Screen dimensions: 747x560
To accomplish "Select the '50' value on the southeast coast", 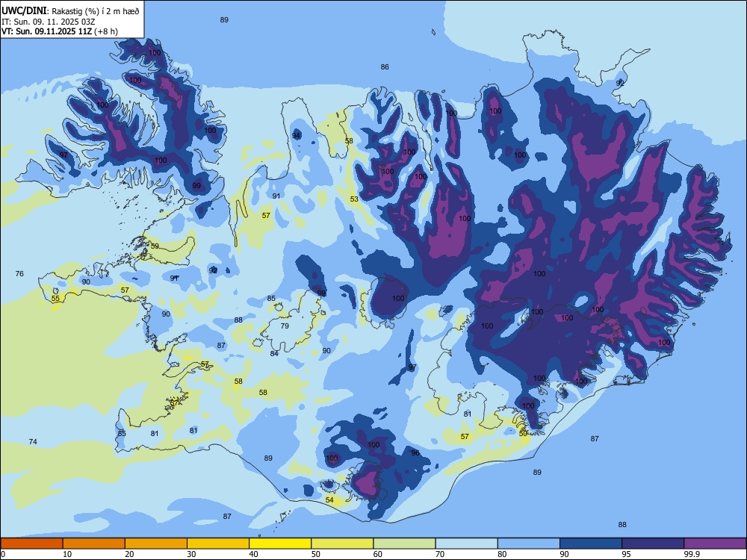I will pyautogui.click(x=523, y=434).
